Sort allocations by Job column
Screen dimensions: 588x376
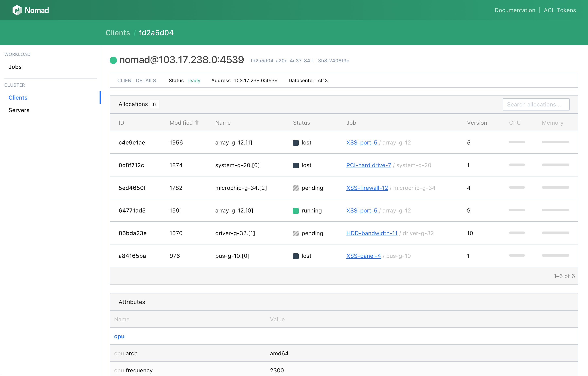(x=351, y=123)
